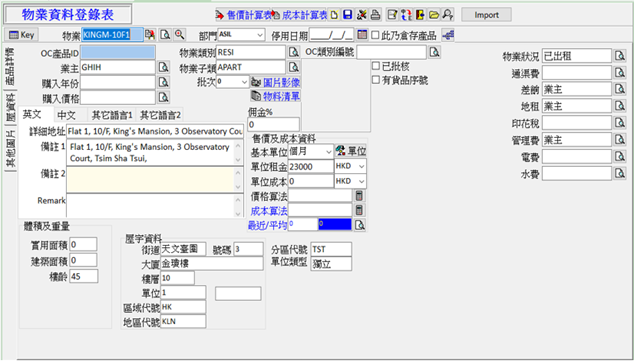Tick the 此乃倉存產品 checkbox
The image size is (634, 361).
[x=375, y=35]
